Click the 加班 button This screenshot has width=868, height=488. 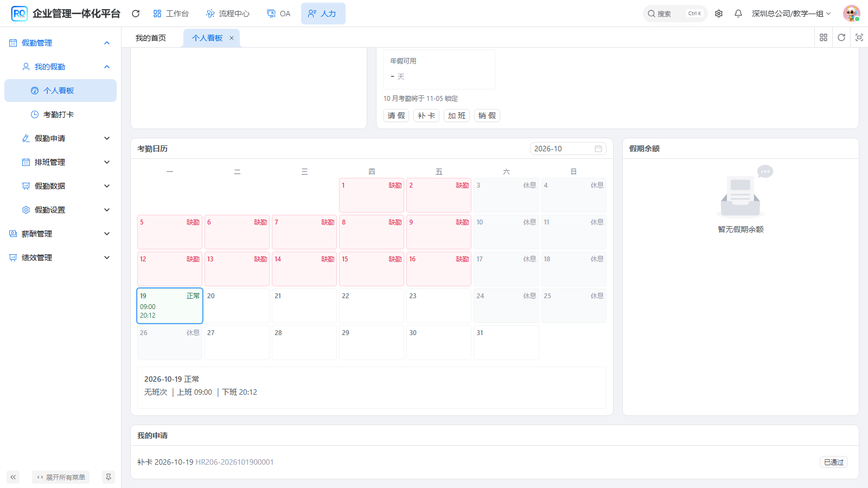tap(457, 115)
